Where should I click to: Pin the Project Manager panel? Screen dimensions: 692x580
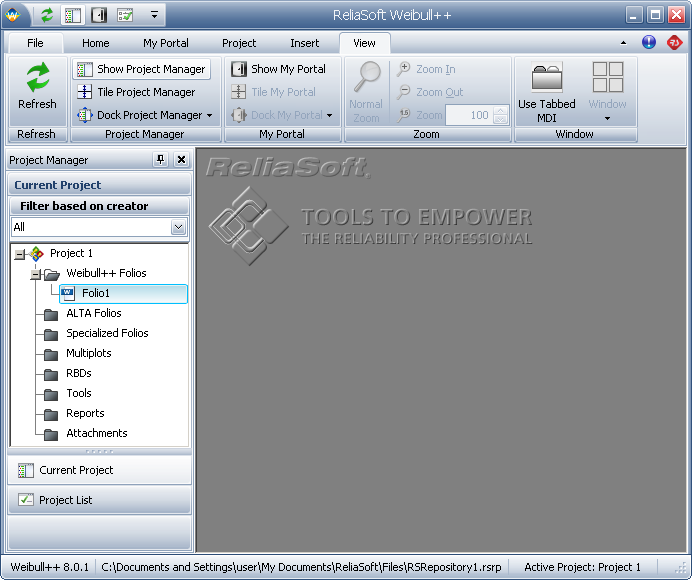tap(160, 160)
